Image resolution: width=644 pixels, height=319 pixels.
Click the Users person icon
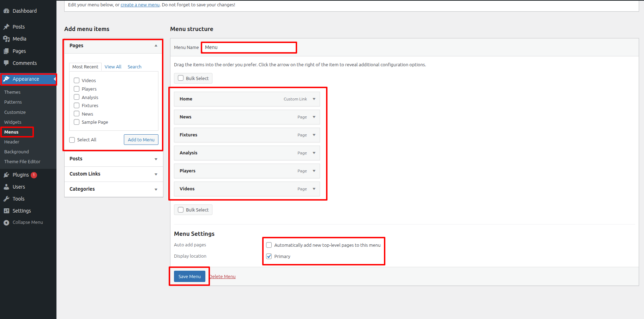[6, 187]
